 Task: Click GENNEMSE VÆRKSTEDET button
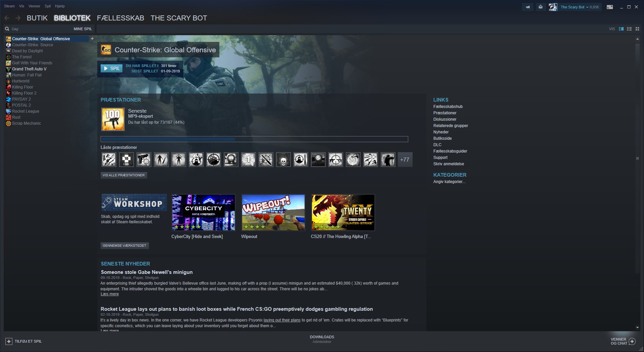[124, 245]
